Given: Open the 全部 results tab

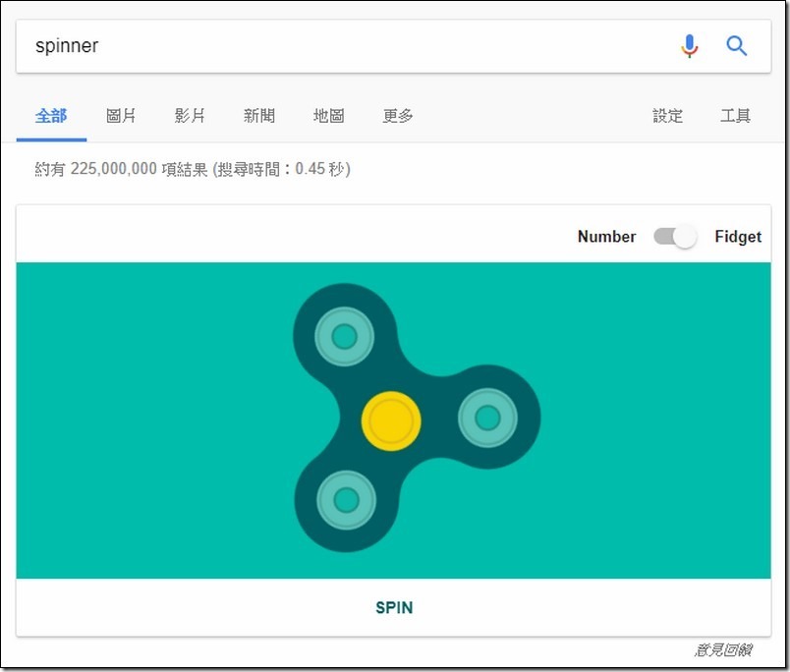Looking at the screenshot, I should click(x=51, y=116).
